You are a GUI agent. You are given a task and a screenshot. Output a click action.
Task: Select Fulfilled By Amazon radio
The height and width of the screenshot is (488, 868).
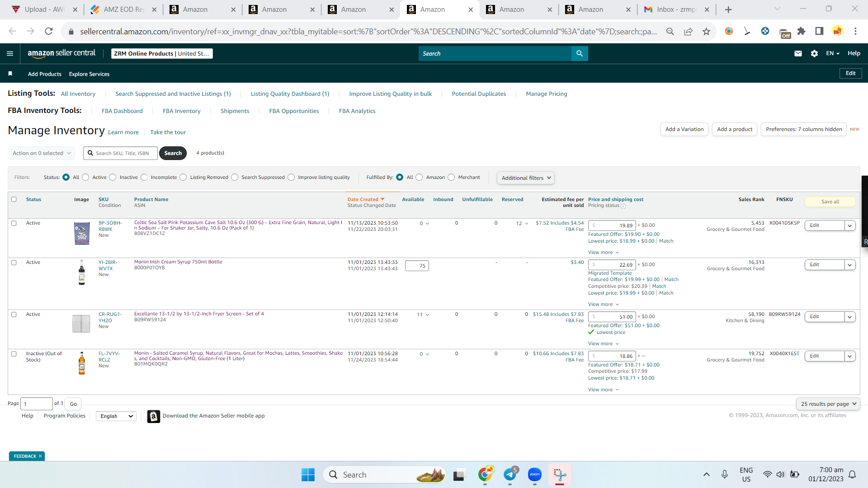(x=419, y=177)
